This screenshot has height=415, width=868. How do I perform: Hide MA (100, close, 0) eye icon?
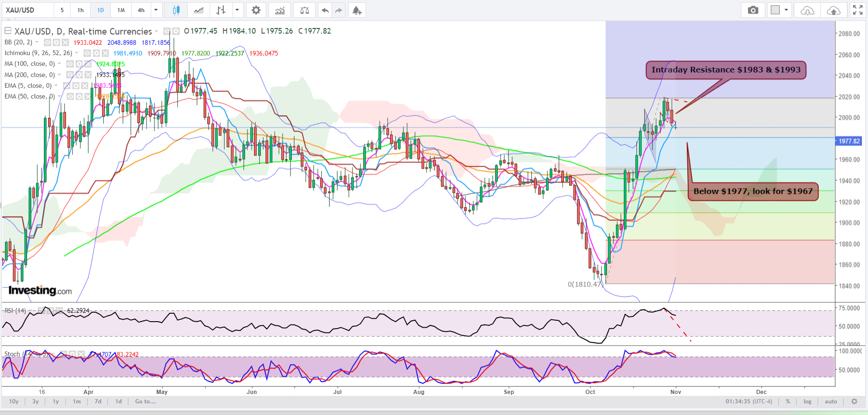point(70,64)
